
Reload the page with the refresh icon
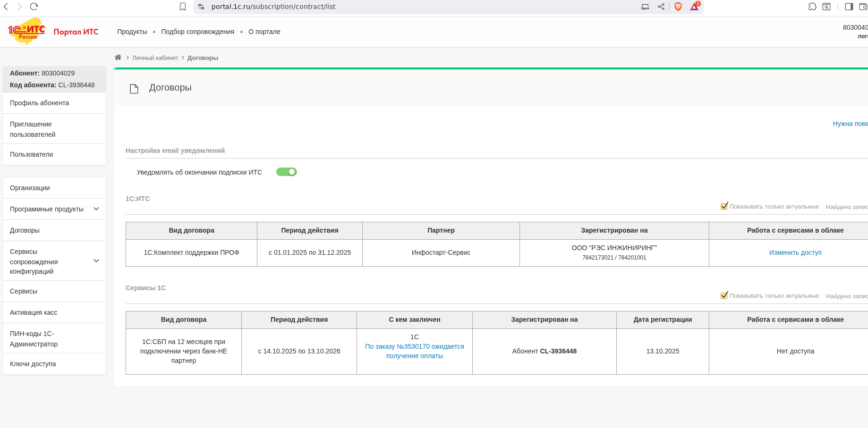tap(34, 7)
